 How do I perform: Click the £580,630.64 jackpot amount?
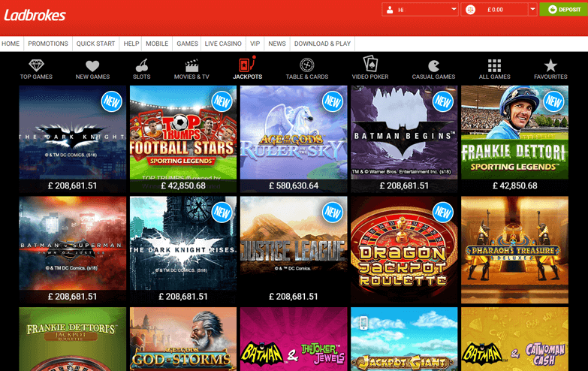[x=294, y=185]
